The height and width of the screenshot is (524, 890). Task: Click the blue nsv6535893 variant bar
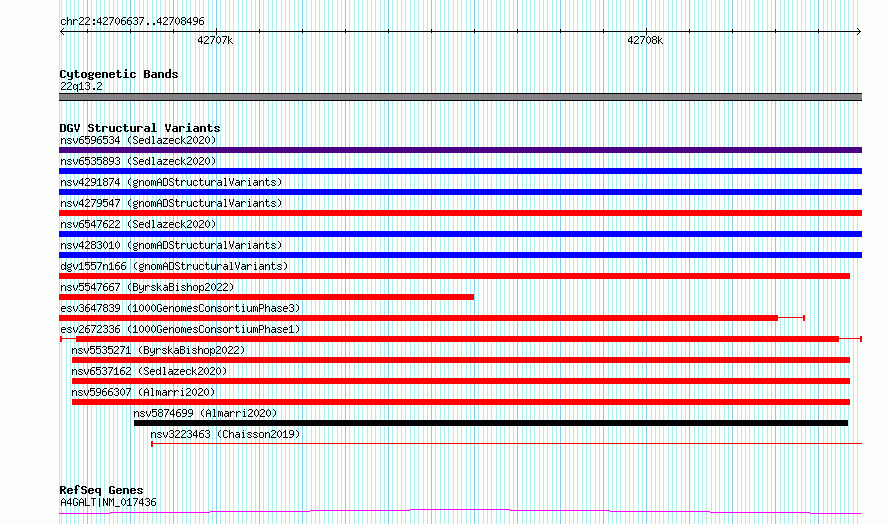click(460, 171)
